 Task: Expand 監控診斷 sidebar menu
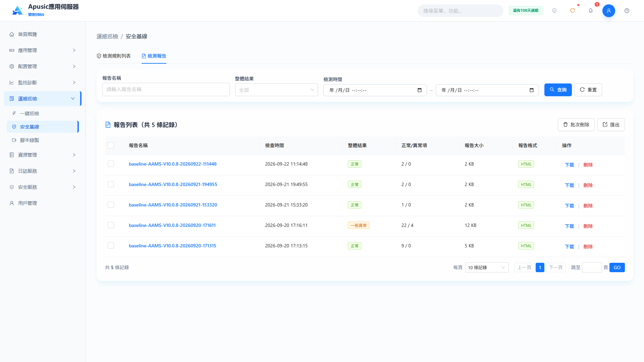point(43,82)
